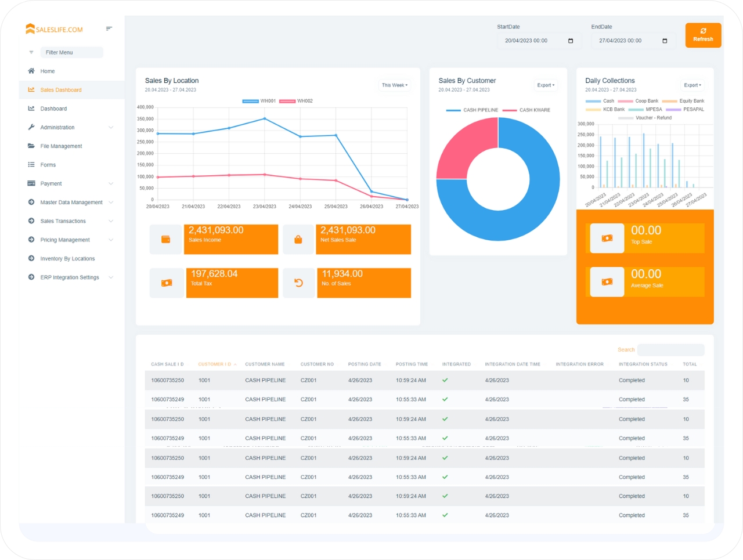Click the Net Sales Sale bag icon

[298, 239]
